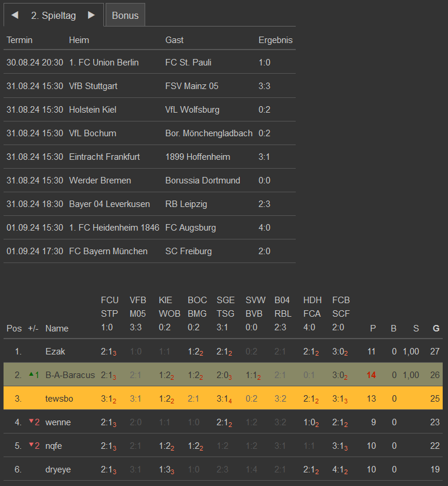Select the 2. Spieltag tab
The width and height of the screenshot is (448, 486).
click(x=54, y=16)
